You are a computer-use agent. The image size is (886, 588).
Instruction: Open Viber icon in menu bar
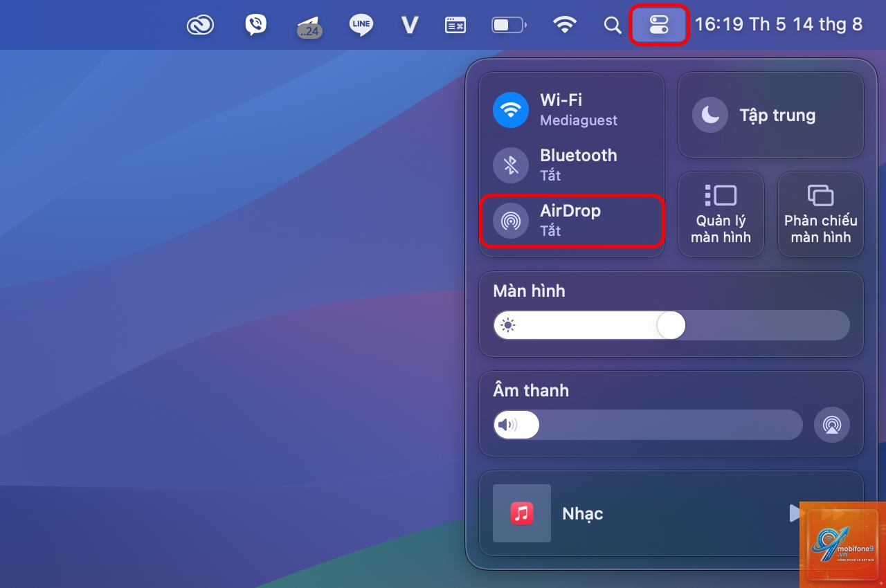255,26
